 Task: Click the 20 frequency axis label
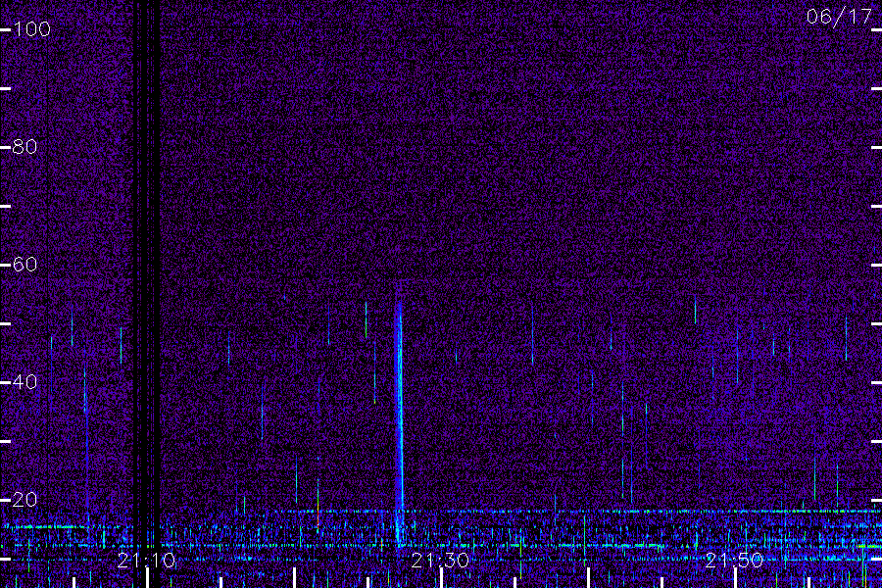click(x=25, y=500)
